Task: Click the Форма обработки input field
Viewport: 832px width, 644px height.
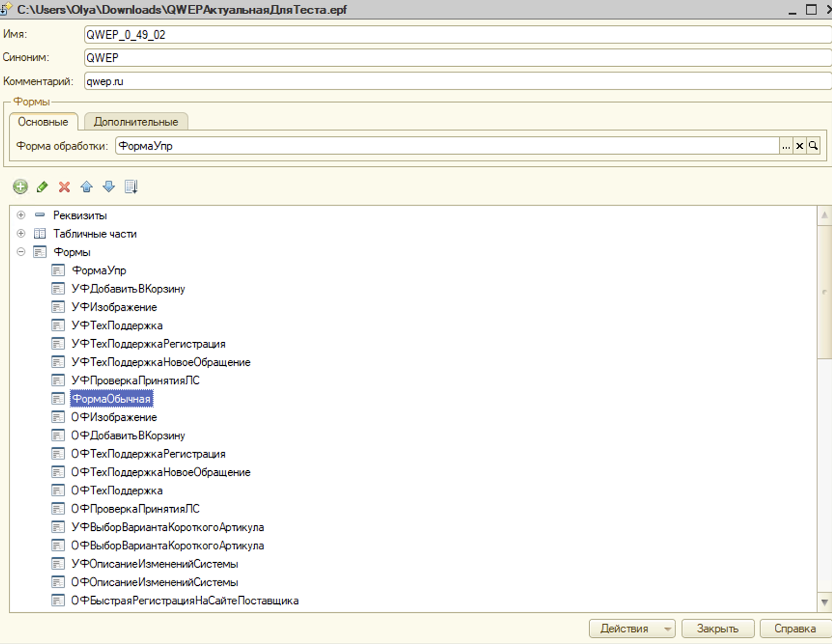Action: coord(447,146)
